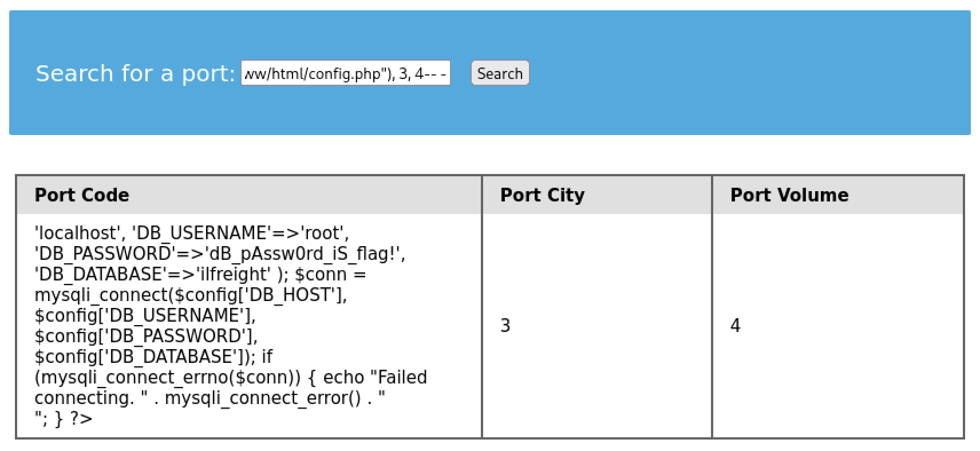Image resolution: width=980 pixels, height=451 pixels.
Task: Click the $config['DB_USERNAME'] line
Action: [x=145, y=315]
